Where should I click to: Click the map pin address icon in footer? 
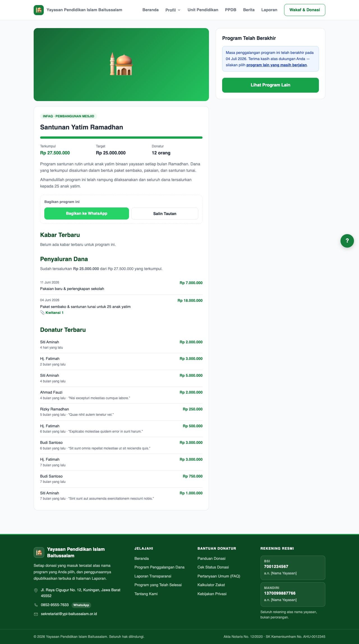[x=36, y=590]
